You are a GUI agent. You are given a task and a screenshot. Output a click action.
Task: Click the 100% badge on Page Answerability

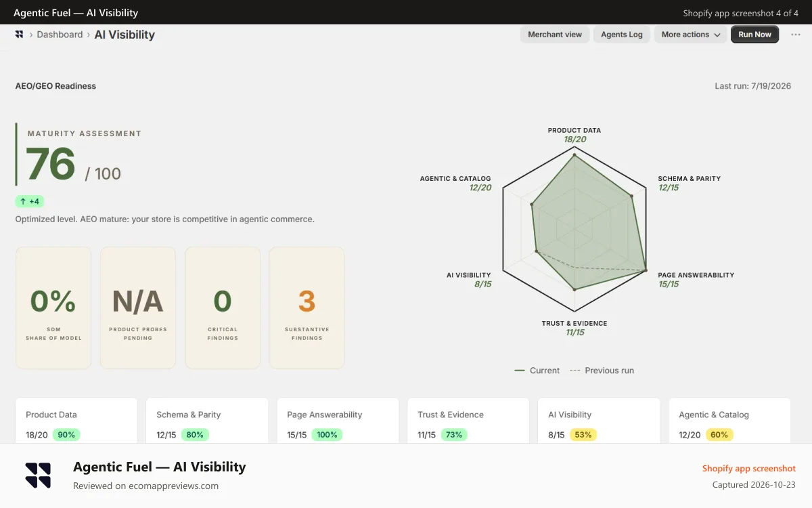click(328, 435)
